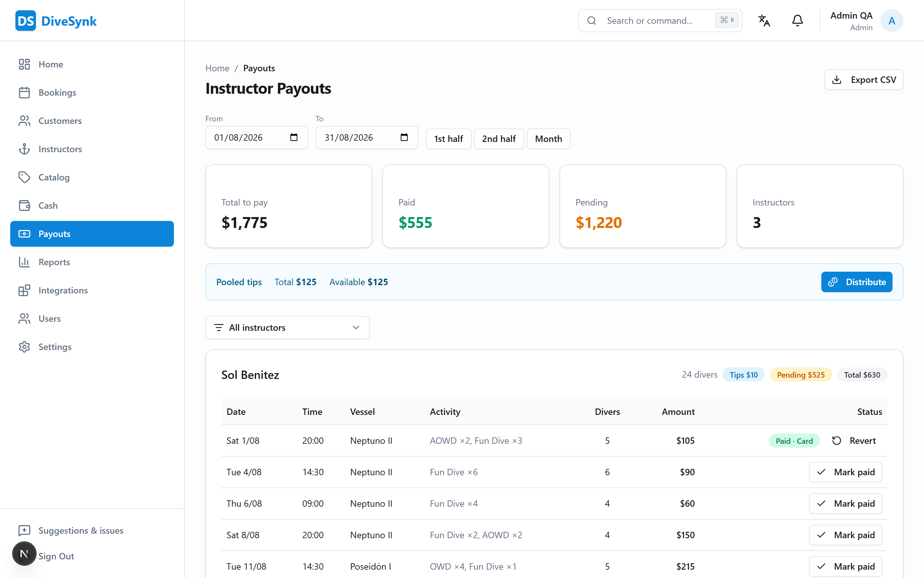
Task: Click the Bookings calendar icon in sidebar
Action: click(x=24, y=92)
